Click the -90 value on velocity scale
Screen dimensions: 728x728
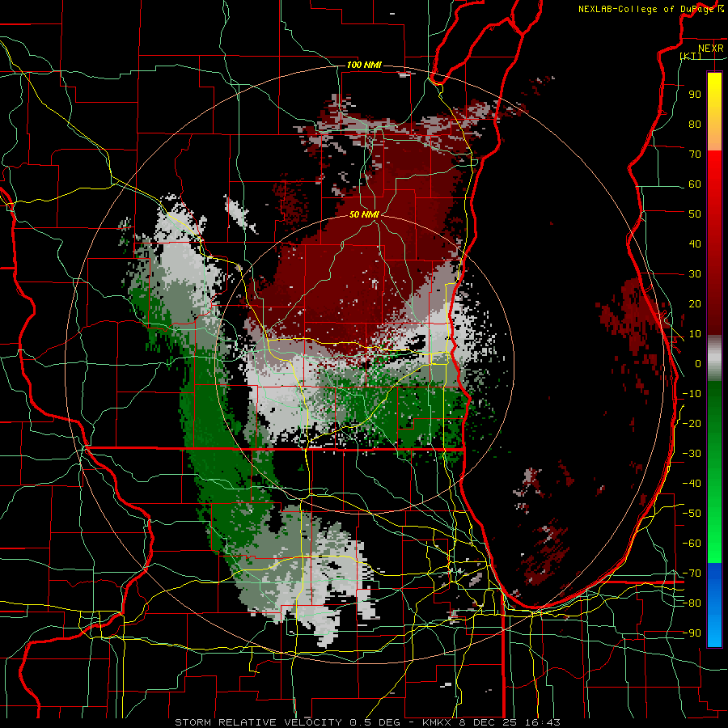[692, 633]
